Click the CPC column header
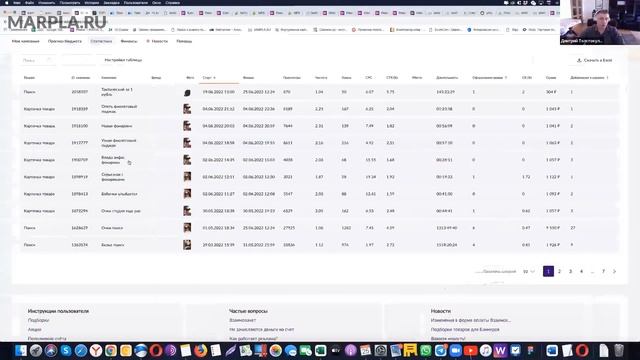 coord(369,78)
